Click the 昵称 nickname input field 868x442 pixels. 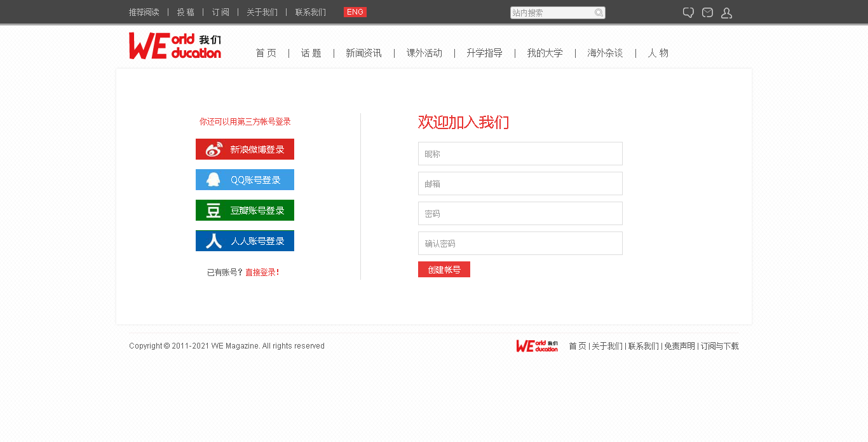tap(520, 154)
